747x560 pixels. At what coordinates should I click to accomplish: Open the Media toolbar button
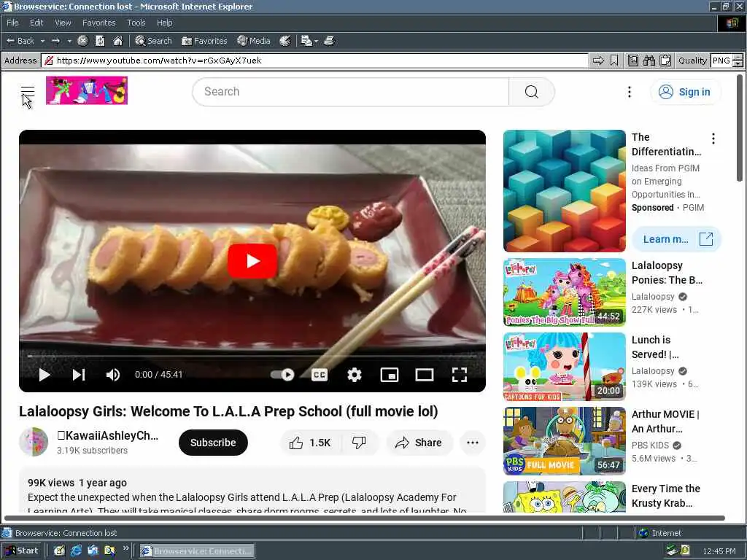[254, 41]
